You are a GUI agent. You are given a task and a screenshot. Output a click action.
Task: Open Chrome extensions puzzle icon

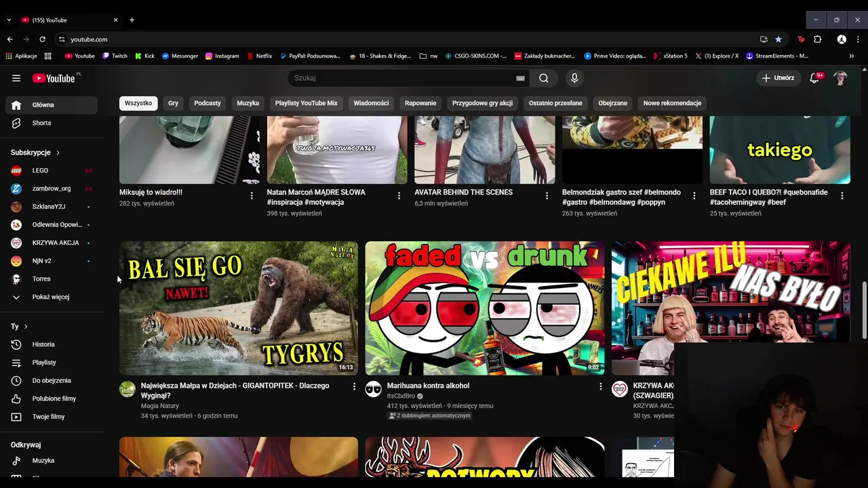click(817, 39)
